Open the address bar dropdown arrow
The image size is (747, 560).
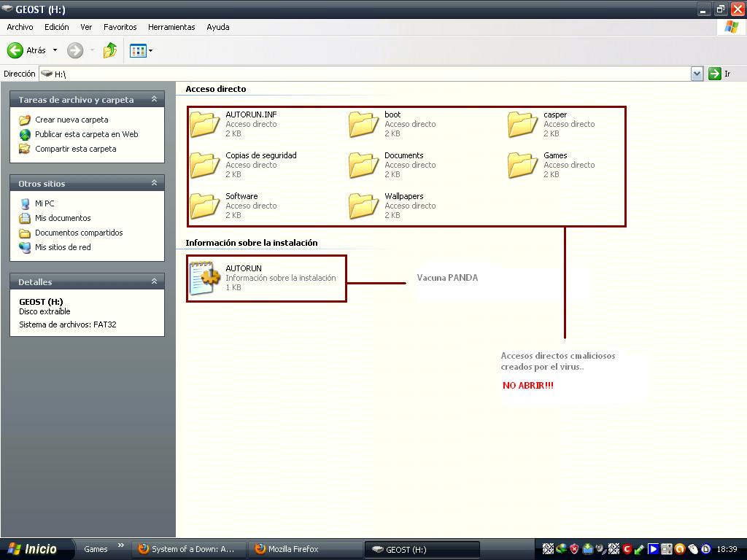pos(697,74)
